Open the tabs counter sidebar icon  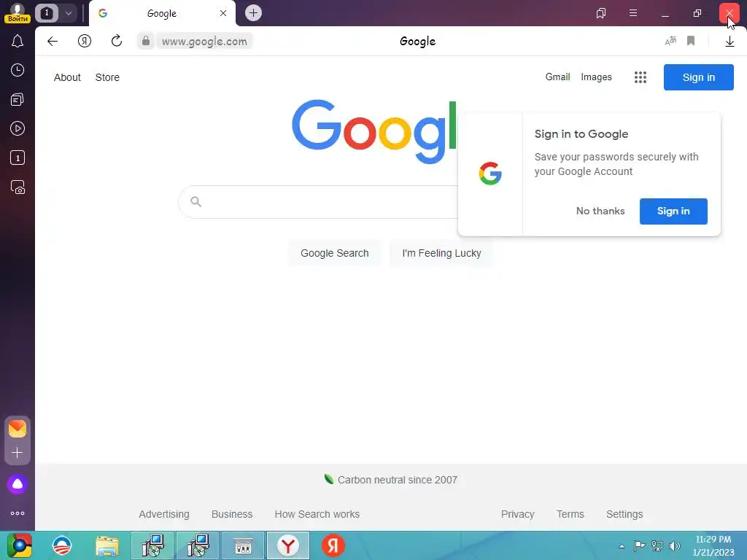[x=18, y=157]
